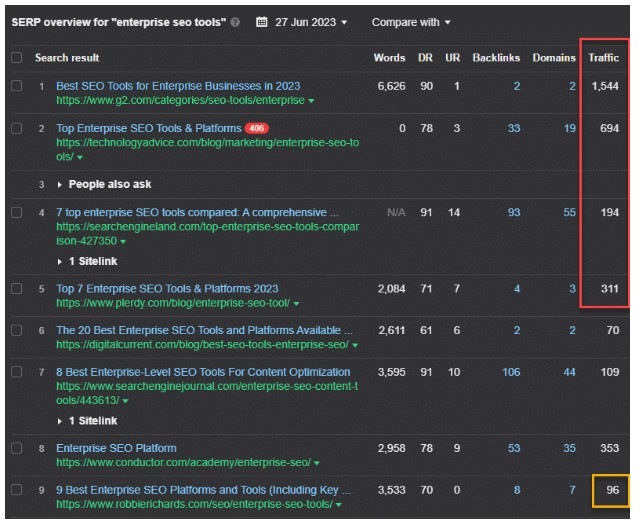The height and width of the screenshot is (524, 640).
Task: Check the box for the digitalcurrent.com result
Action: [17, 330]
